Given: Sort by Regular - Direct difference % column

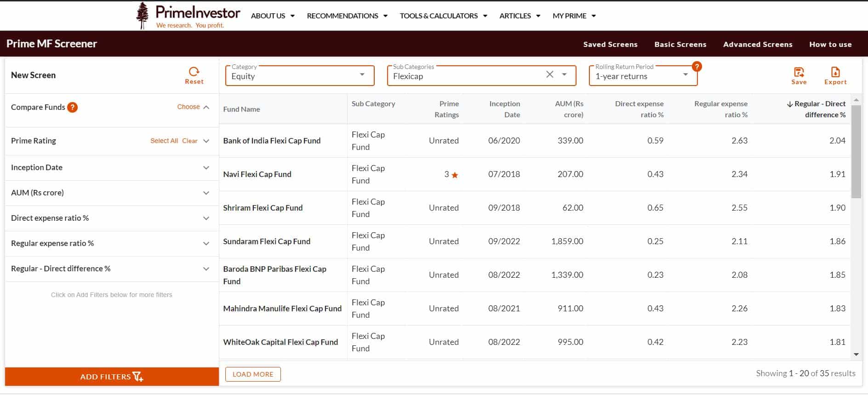Looking at the screenshot, I should 816,109.
